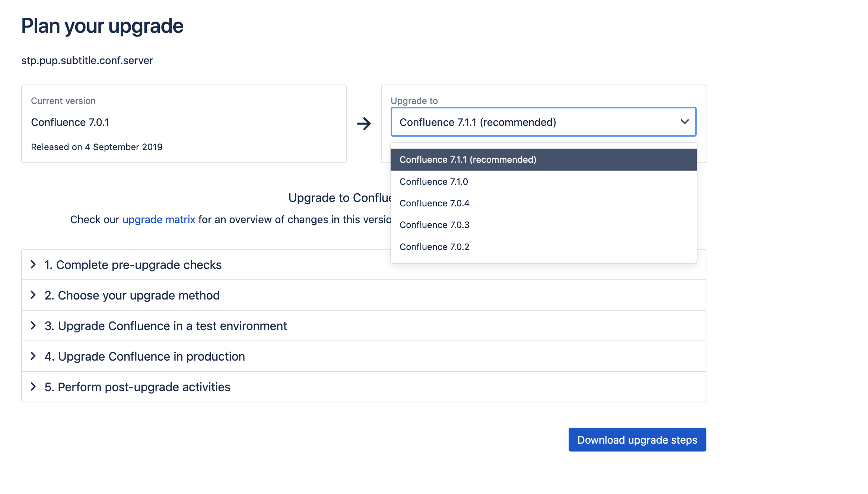Viewport: 868px width, 494px height.
Task: Click the chevron next to production upgrade step
Action: click(x=33, y=356)
